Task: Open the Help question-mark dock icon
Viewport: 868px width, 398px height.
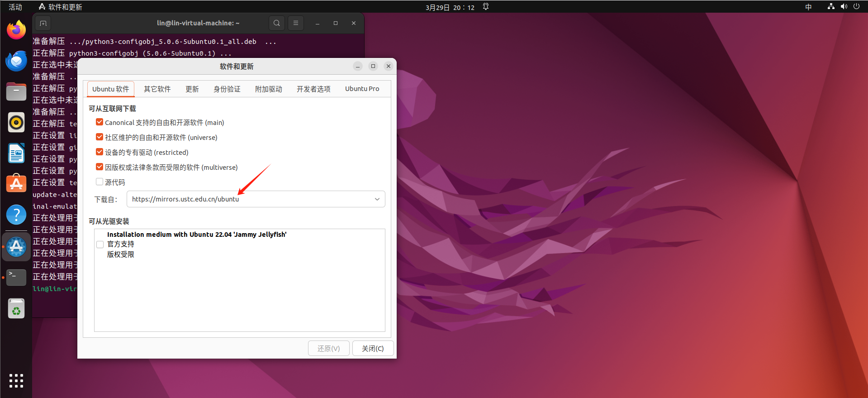Action: pyautogui.click(x=16, y=215)
